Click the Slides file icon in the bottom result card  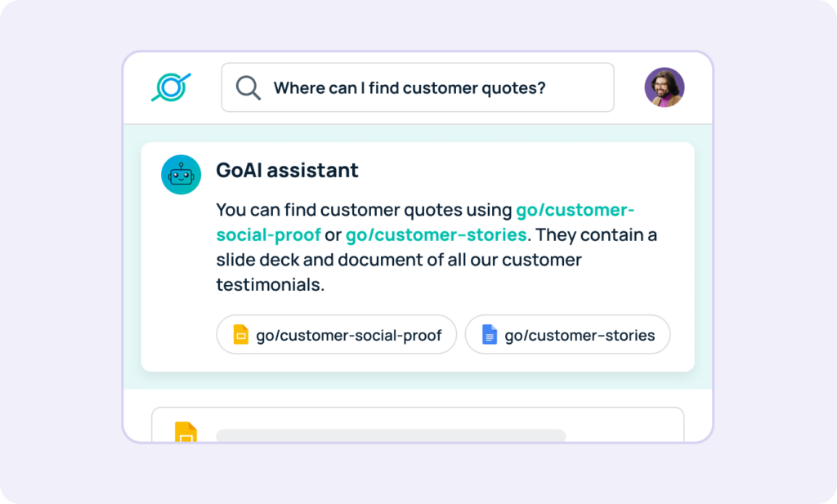pyautogui.click(x=186, y=431)
